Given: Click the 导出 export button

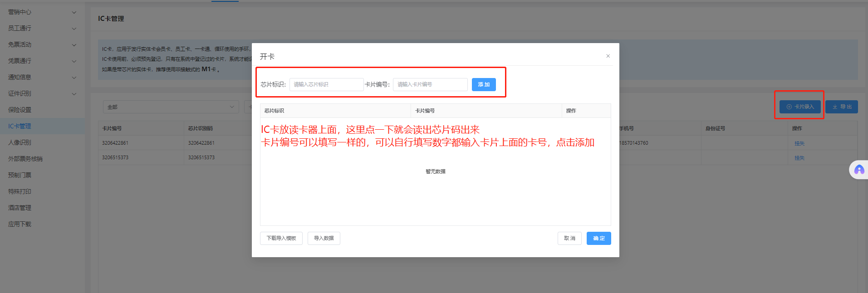Looking at the screenshot, I should point(842,107).
